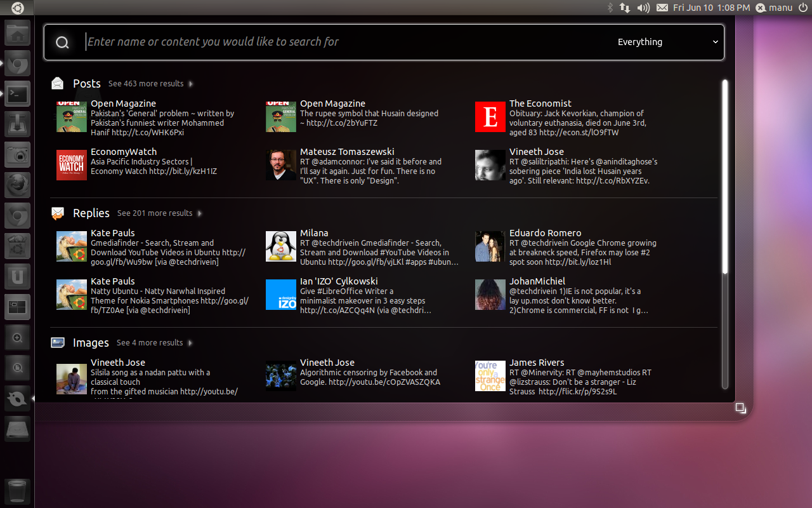812x508 pixels.
Task: Click the Posts section envelope icon
Action: (x=58, y=83)
